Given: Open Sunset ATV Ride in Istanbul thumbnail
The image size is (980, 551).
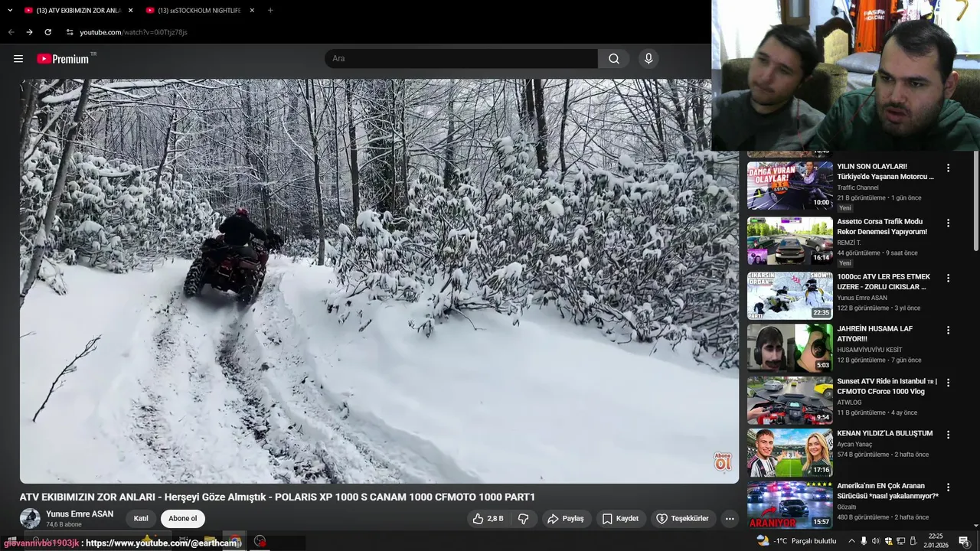Looking at the screenshot, I should [789, 400].
